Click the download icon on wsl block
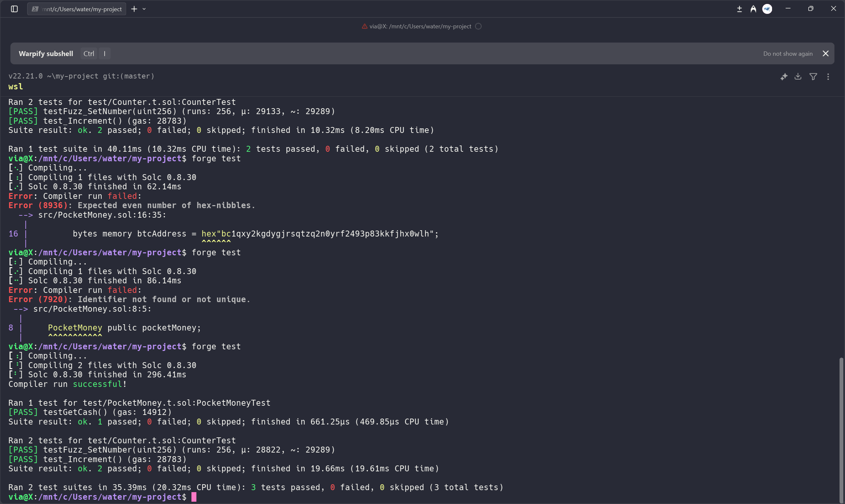Viewport: 845px width, 504px height. (x=798, y=77)
